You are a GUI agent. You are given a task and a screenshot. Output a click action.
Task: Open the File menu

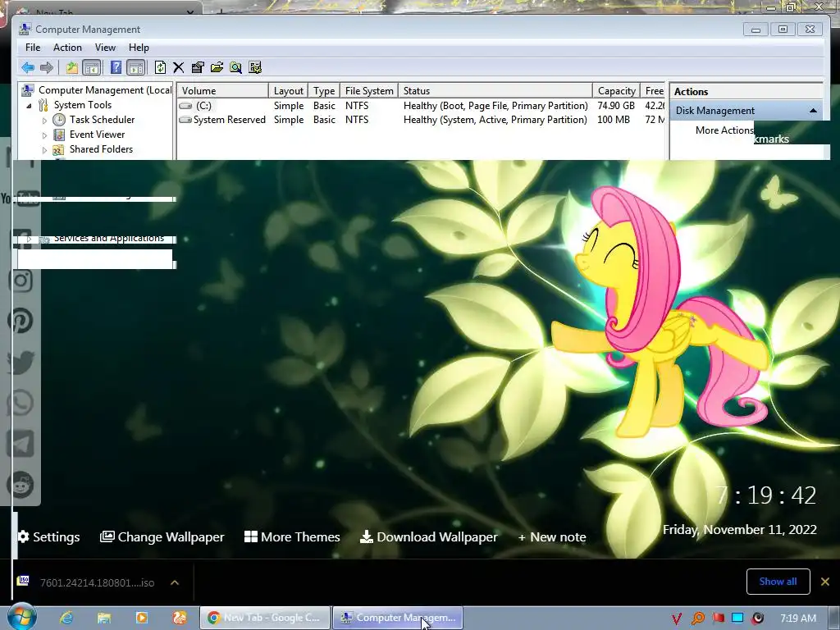click(33, 48)
